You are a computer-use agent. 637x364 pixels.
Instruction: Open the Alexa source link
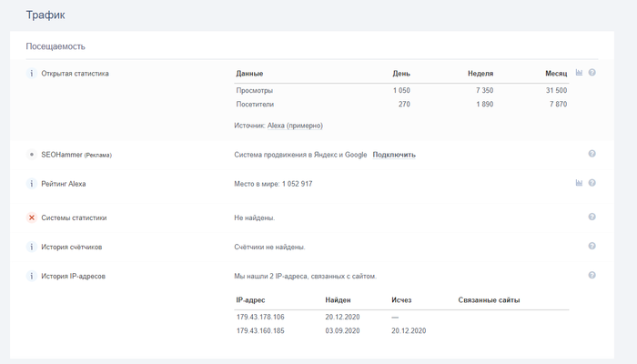pos(276,126)
